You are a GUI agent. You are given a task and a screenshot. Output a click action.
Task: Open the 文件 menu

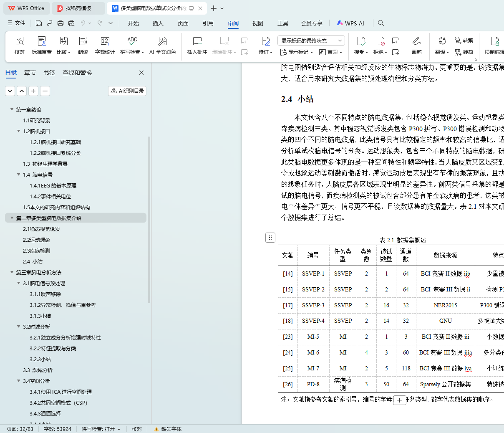coord(16,23)
